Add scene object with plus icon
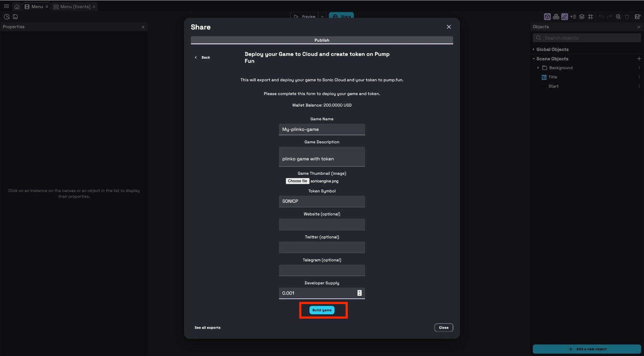 [639, 59]
